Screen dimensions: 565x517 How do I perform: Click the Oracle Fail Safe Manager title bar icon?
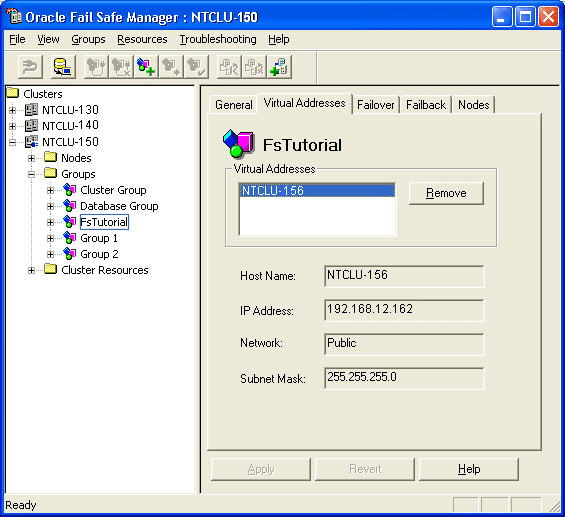(13, 17)
